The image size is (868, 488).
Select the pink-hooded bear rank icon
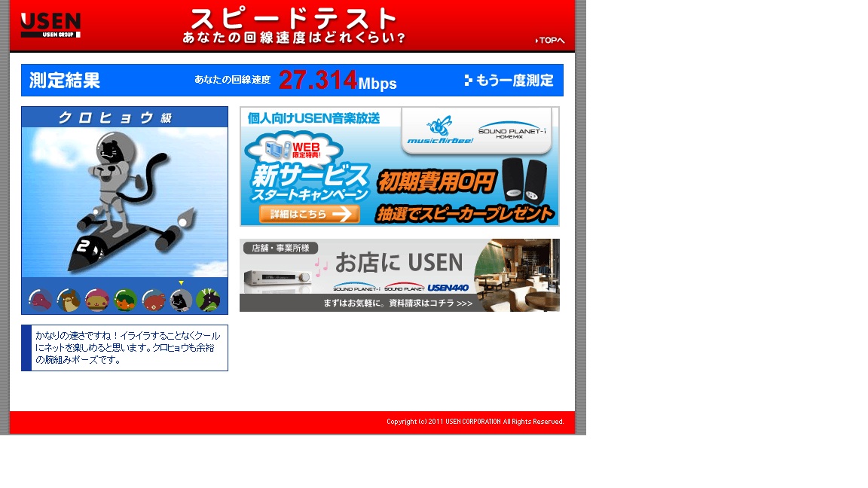97,300
